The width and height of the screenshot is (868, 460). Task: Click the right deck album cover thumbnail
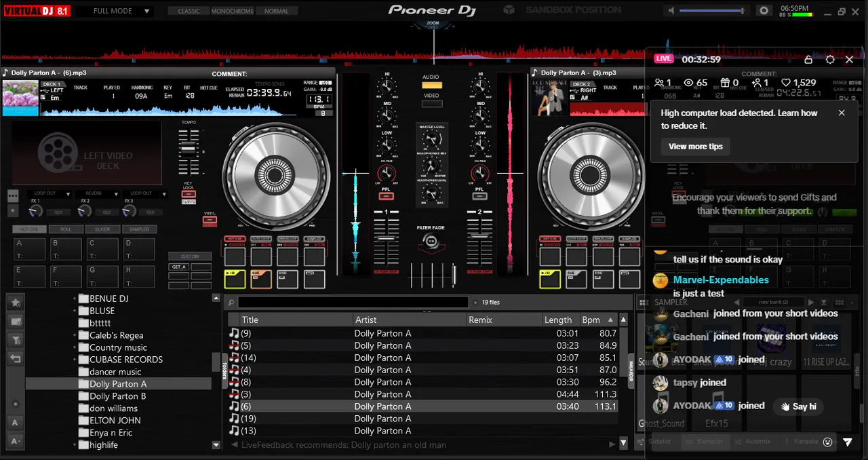point(550,99)
